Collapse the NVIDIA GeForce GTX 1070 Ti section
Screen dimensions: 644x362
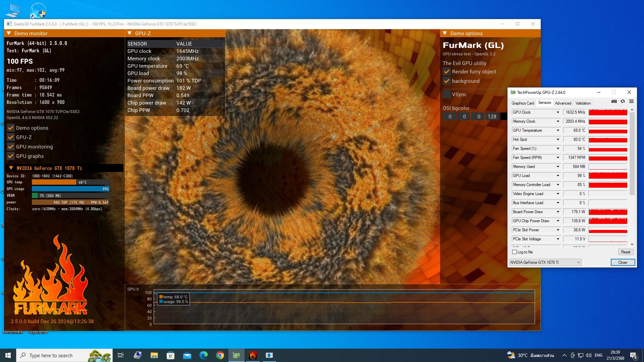(11, 168)
